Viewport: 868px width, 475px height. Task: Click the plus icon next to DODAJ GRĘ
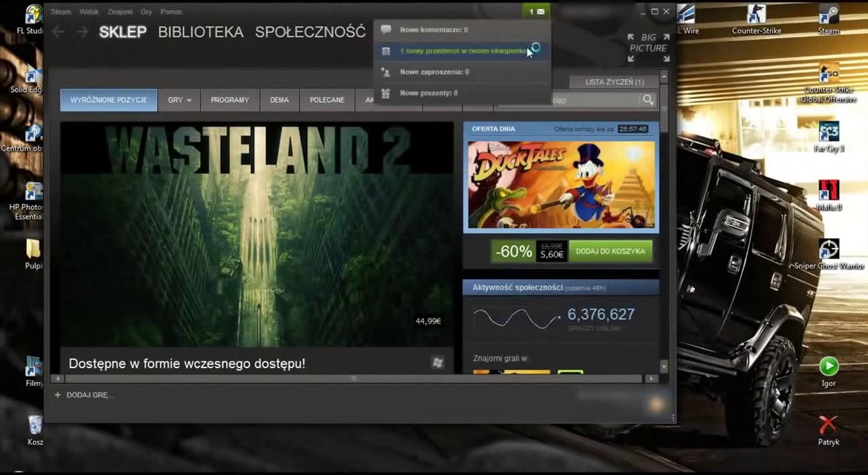[58, 395]
